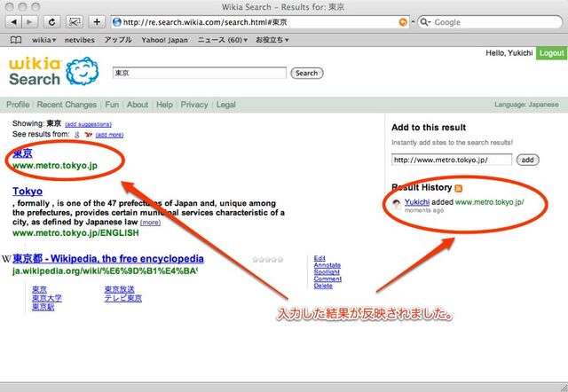Image resolution: width=568 pixels, height=392 pixels.
Task: Open the bookmarks book icon
Action: click(x=16, y=40)
